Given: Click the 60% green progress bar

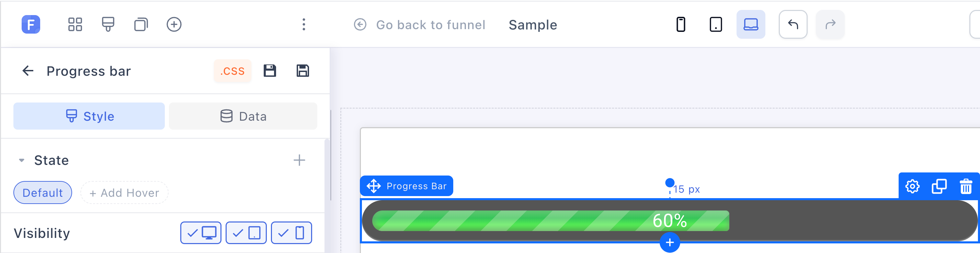Looking at the screenshot, I should coord(550,221).
